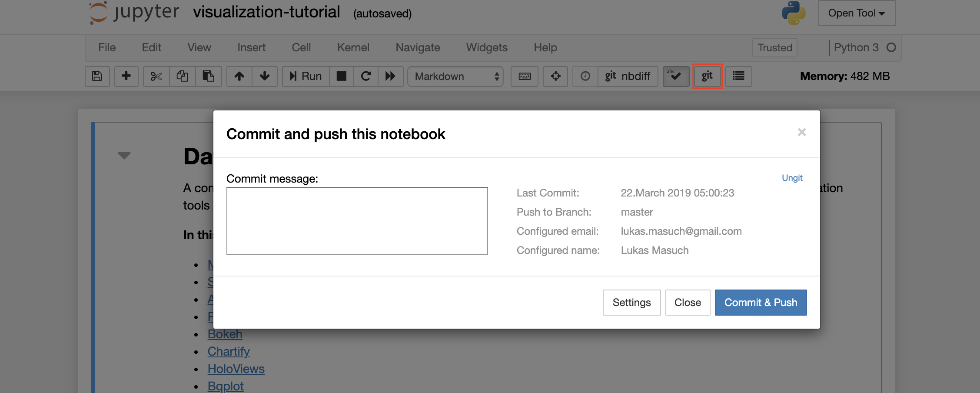Image resolution: width=980 pixels, height=393 pixels.
Task: Click the clock history icon
Action: click(x=585, y=76)
